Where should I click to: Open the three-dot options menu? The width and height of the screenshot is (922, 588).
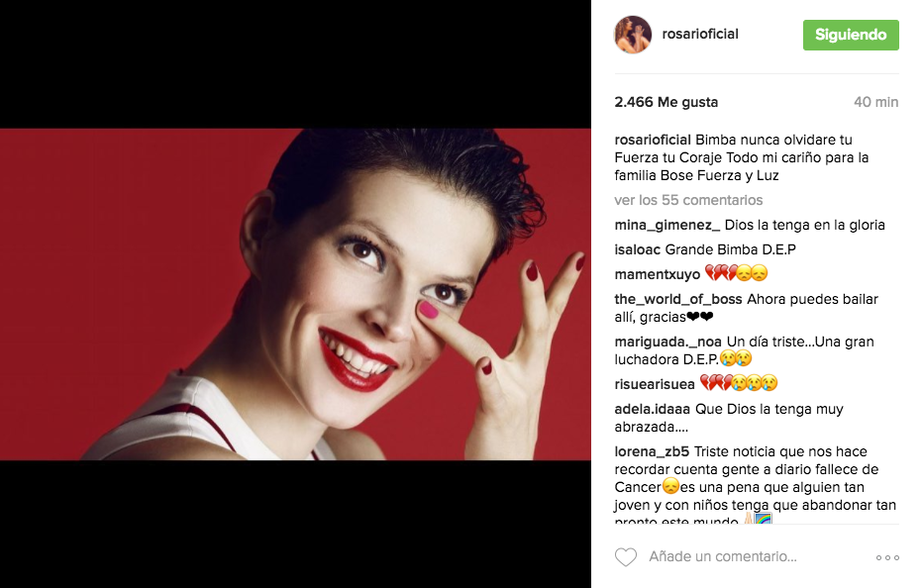[x=887, y=557]
